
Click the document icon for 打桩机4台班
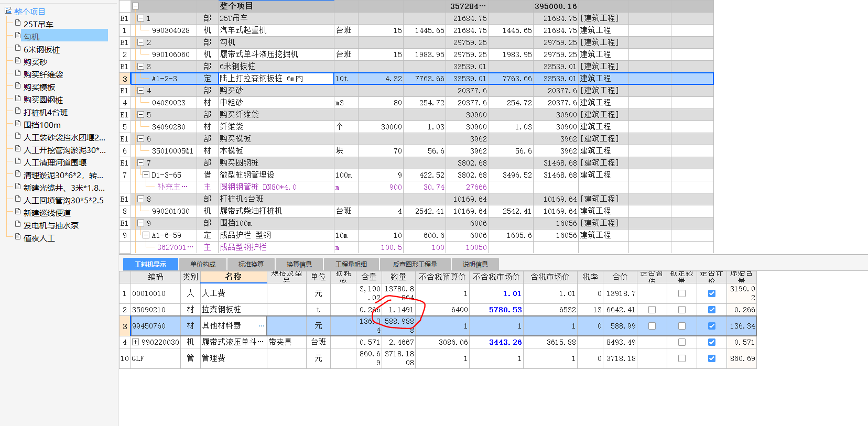[18, 111]
